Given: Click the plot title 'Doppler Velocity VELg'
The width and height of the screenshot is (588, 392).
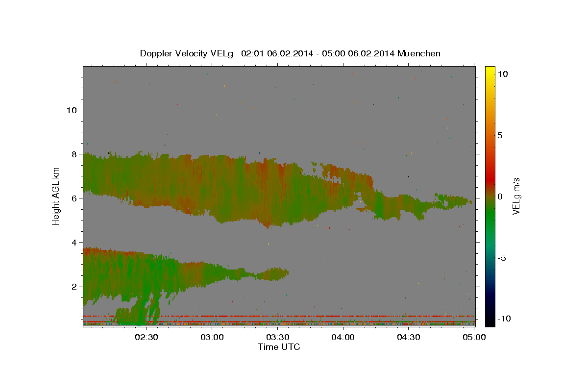Looking at the screenshot, I should [188, 53].
